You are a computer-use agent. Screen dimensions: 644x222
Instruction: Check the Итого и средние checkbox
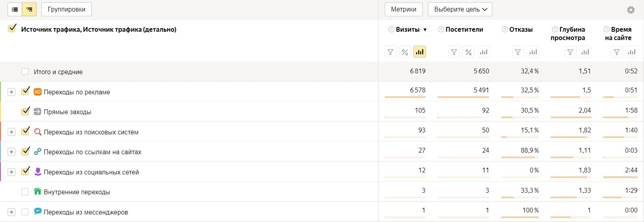pos(25,72)
